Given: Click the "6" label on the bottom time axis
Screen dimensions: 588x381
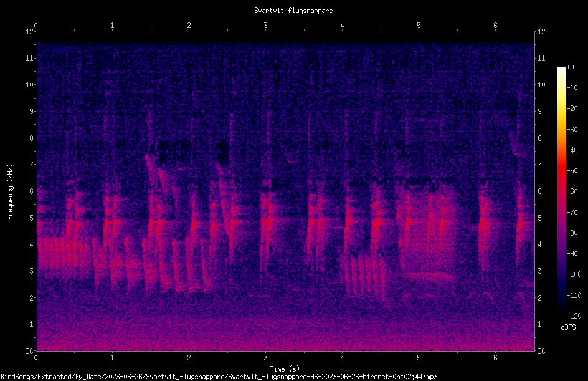Looking at the screenshot, I should click(495, 358).
